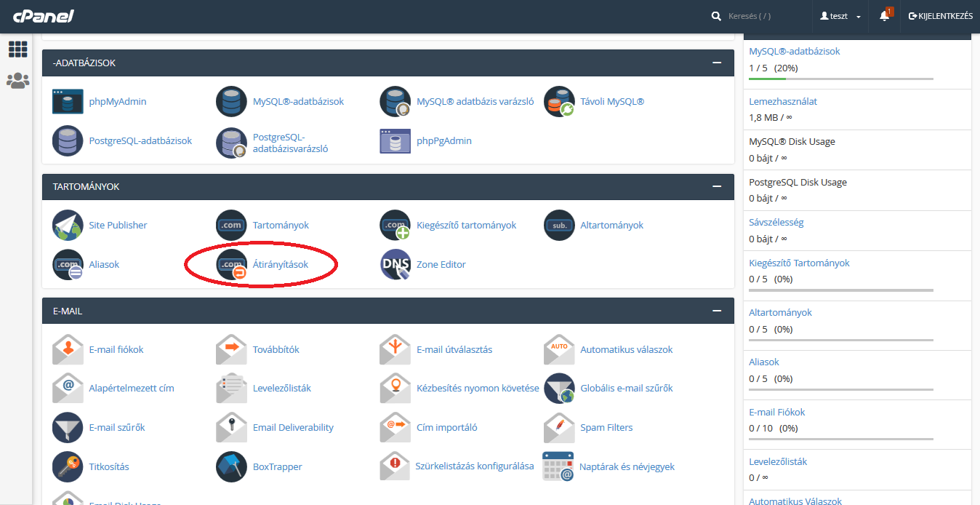Open the Alapértelmezett cím icon
The width and height of the screenshot is (980, 505).
tap(68, 388)
